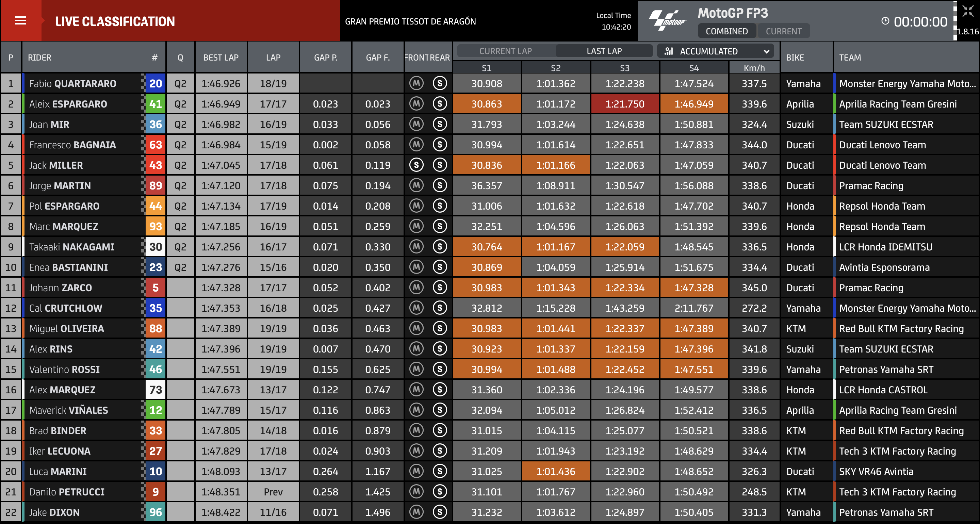Select Aleix Espargaro's rider row
Screen dimensions: 980x524
click(68, 104)
